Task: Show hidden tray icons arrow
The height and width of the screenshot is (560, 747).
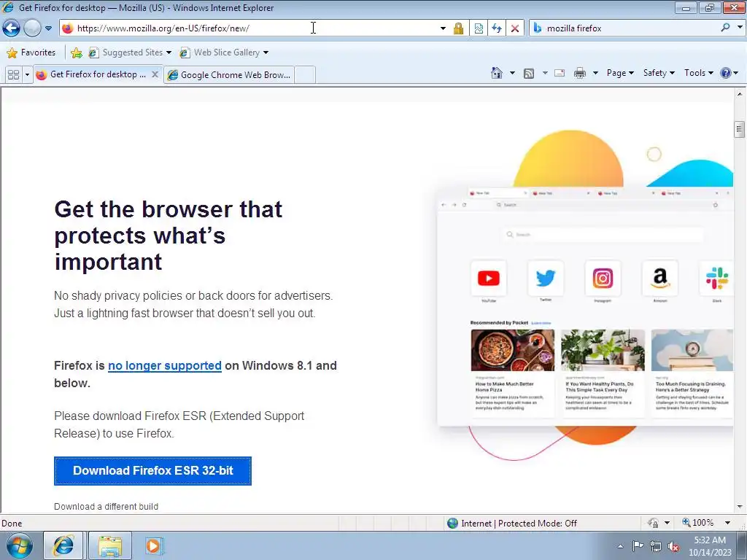Action: pos(620,546)
